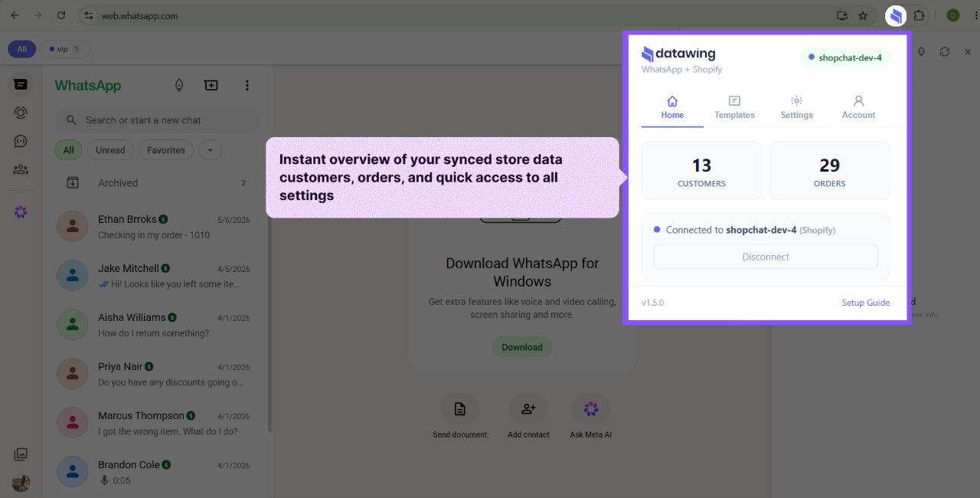Open the Channels icon in the WhatsApp sidebar
This screenshot has width=980, height=498.
[x=21, y=141]
